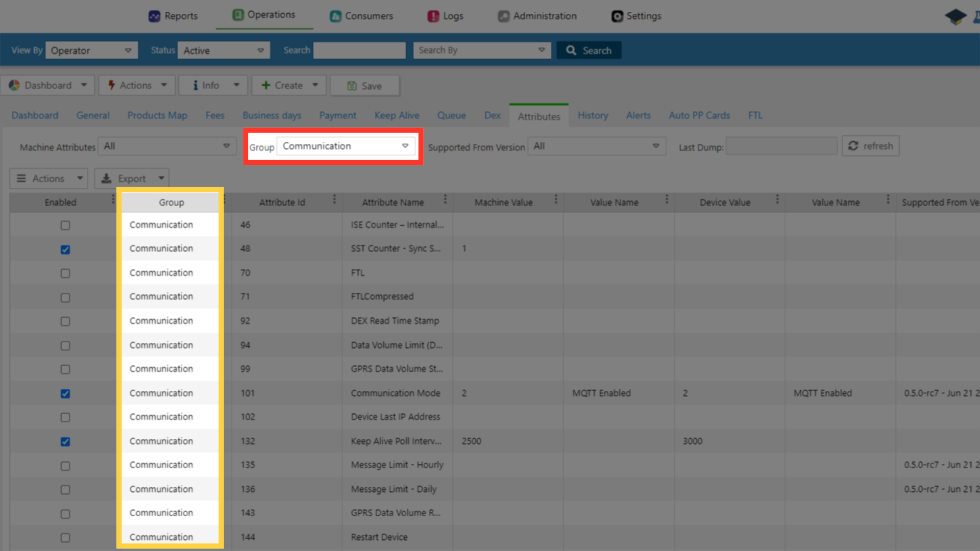Open Device Value column options menu
This screenshot has width=980, height=551.
(777, 199)
